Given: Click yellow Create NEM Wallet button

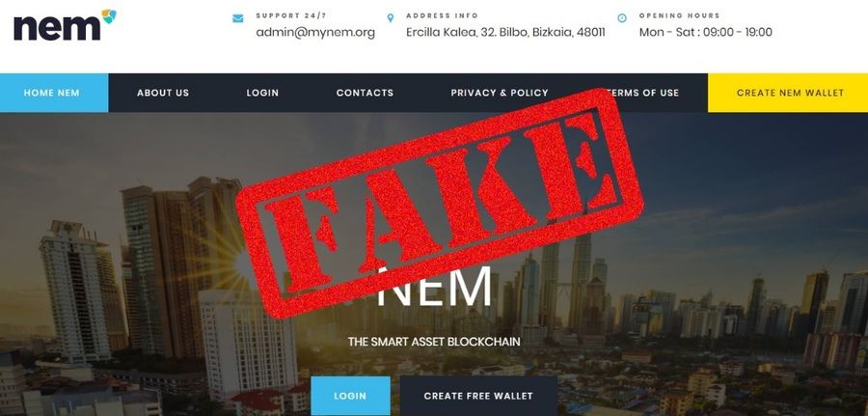Looking at the screenshot, I should click(788, 93).
